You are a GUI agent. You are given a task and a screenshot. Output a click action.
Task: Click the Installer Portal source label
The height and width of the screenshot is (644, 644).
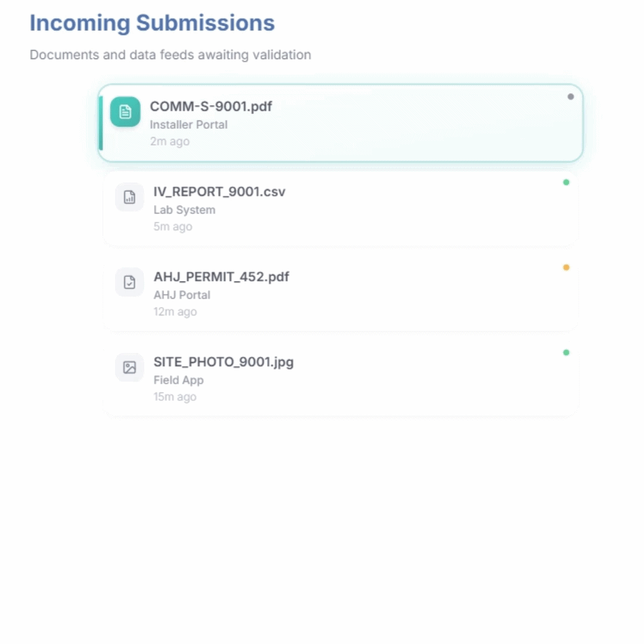point(188,125)
